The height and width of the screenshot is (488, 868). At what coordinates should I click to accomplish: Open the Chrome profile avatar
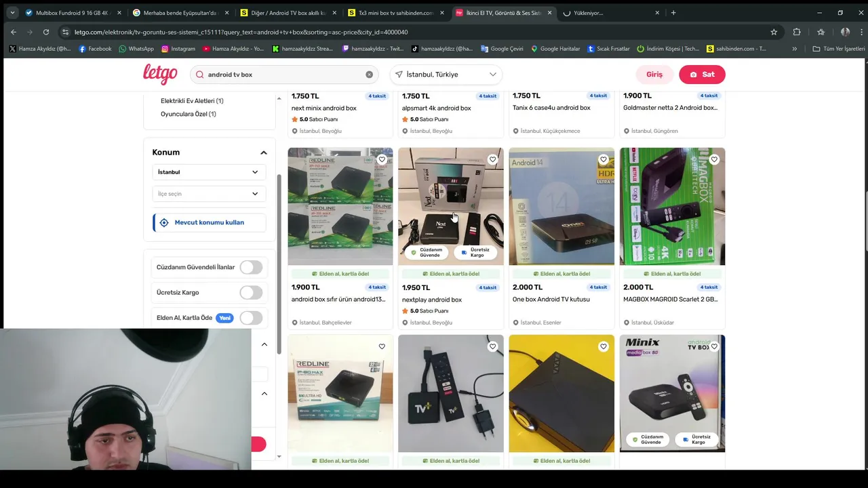click(845, 32)
